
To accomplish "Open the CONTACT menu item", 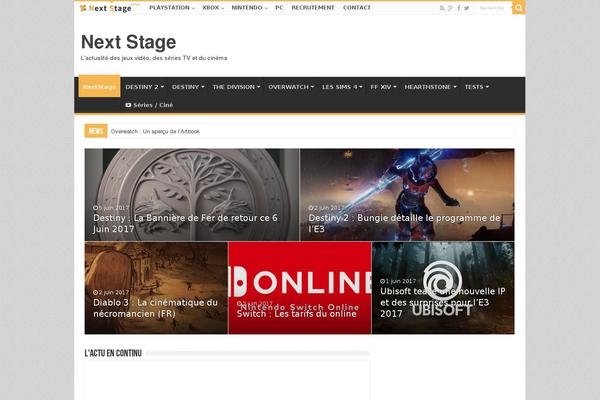I will point(357,8).
